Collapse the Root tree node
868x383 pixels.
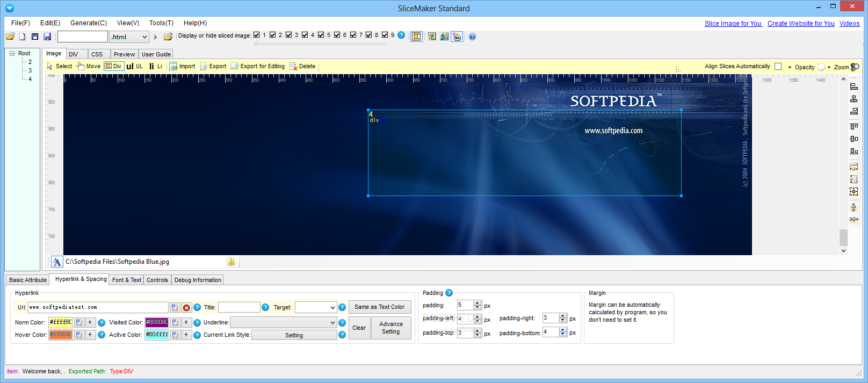[12, 53]
